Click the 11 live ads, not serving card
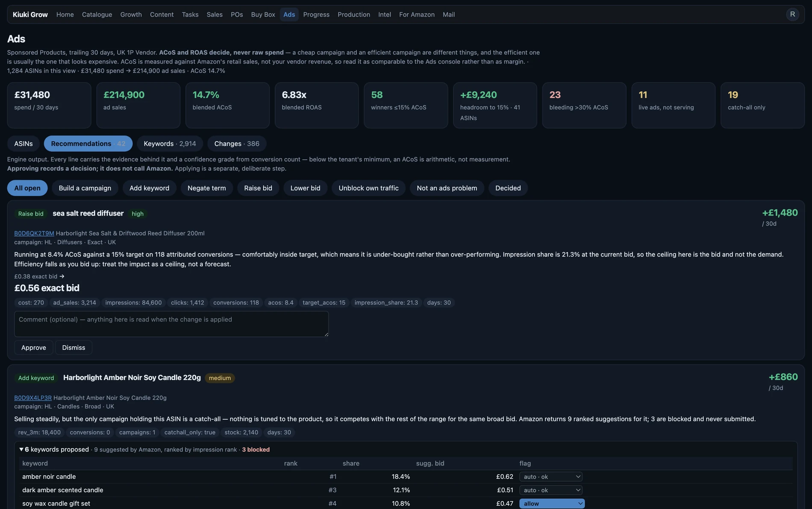The width and height of the screenshot is (812, 509). pyautogui.click(x=674, y=105)
